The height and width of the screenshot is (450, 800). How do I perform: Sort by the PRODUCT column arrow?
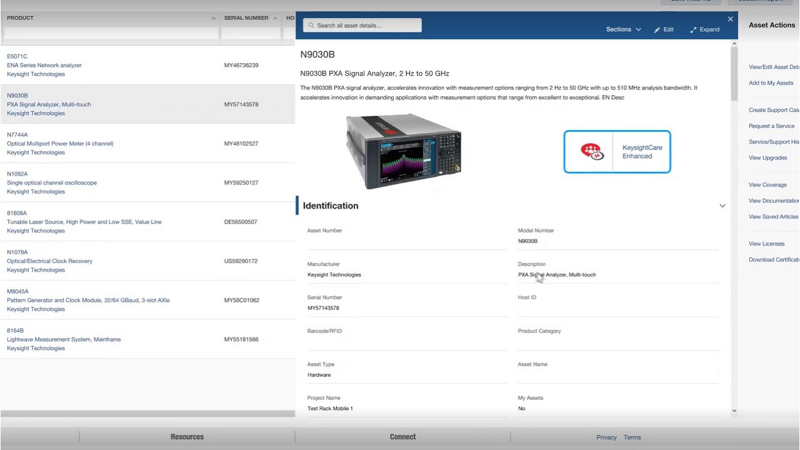pos(213,18)
